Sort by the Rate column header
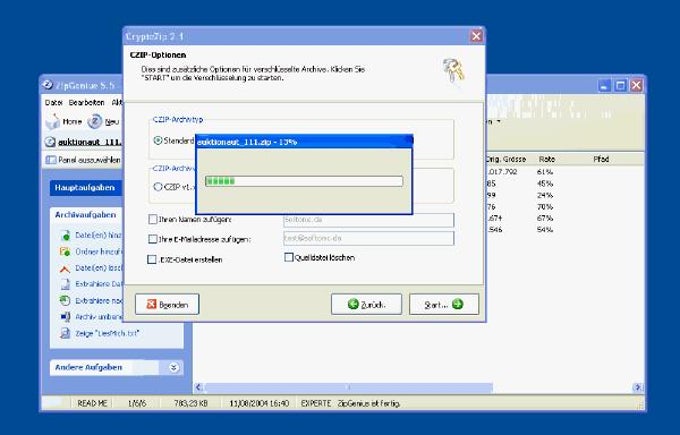This screenshot has height=435, width=680. coord(547,159)
